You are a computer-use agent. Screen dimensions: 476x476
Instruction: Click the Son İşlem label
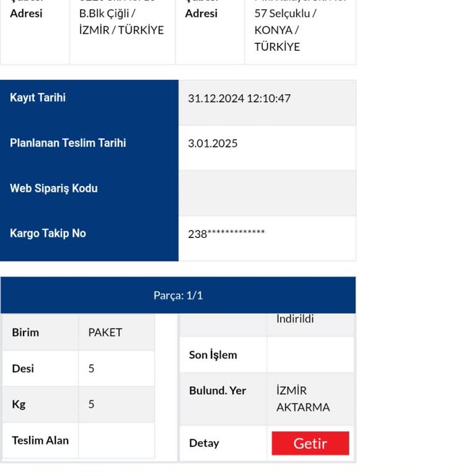tap(213, 355)
